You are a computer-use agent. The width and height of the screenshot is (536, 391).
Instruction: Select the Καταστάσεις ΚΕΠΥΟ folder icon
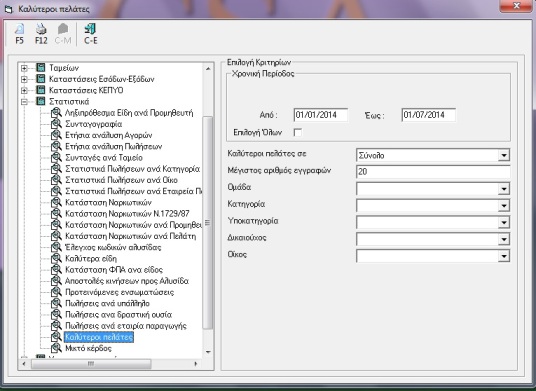click(41, 90)
